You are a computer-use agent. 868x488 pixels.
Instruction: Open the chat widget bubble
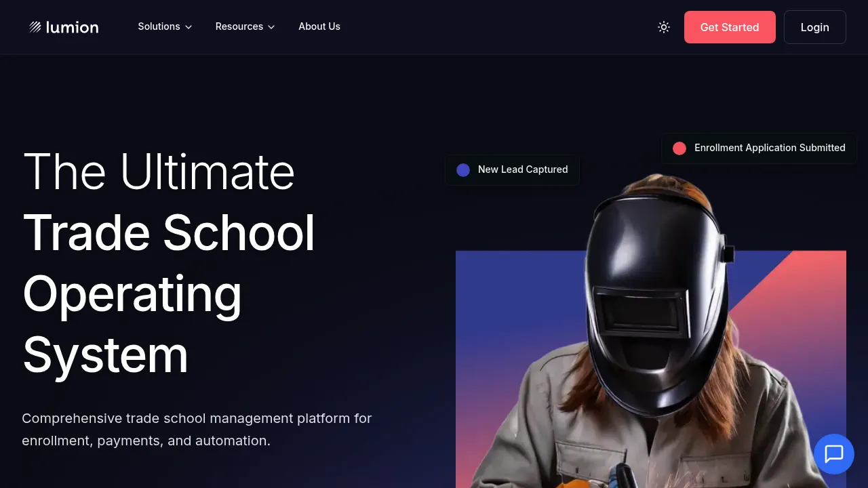[833, 453]
